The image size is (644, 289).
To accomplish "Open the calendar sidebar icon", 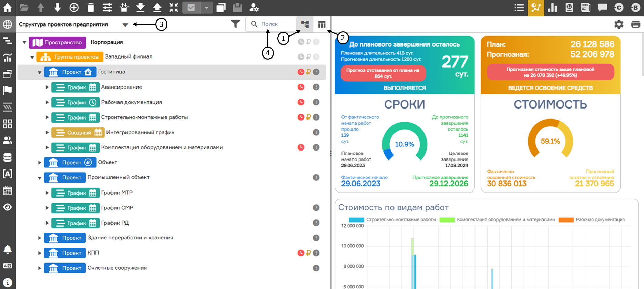I will tap(7, 190).
